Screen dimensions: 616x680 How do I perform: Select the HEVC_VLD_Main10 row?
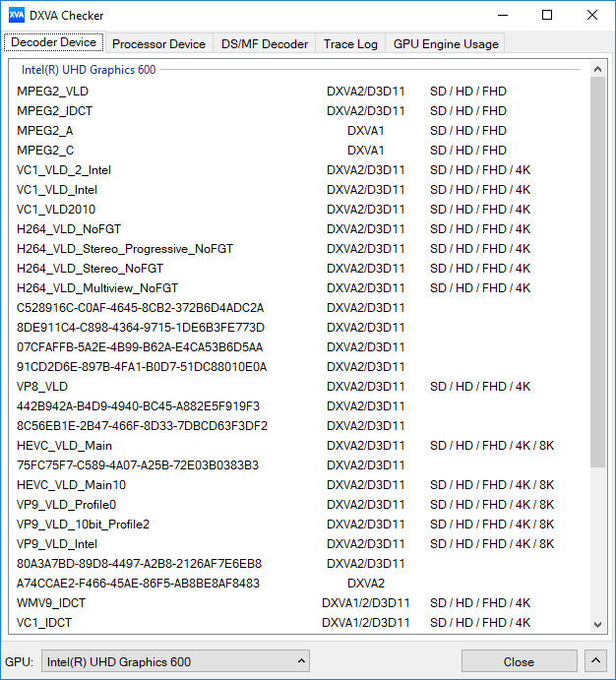(299, 485)
